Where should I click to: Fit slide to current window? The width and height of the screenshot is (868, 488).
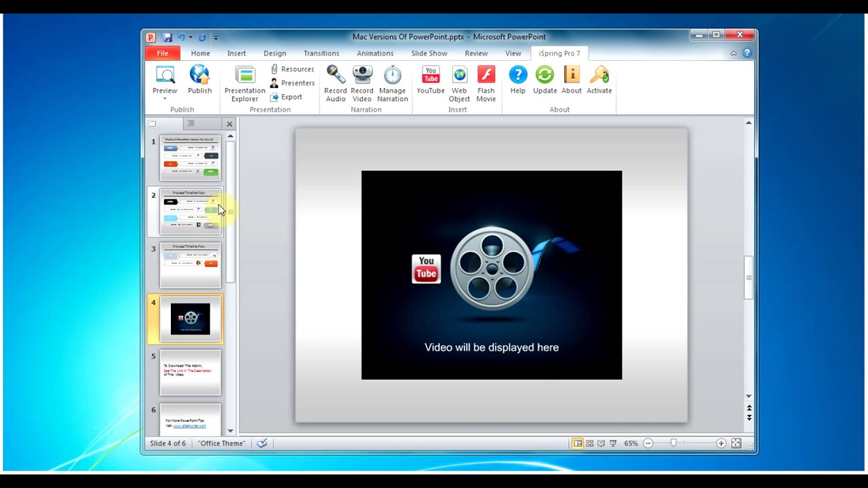pos(736,443)
